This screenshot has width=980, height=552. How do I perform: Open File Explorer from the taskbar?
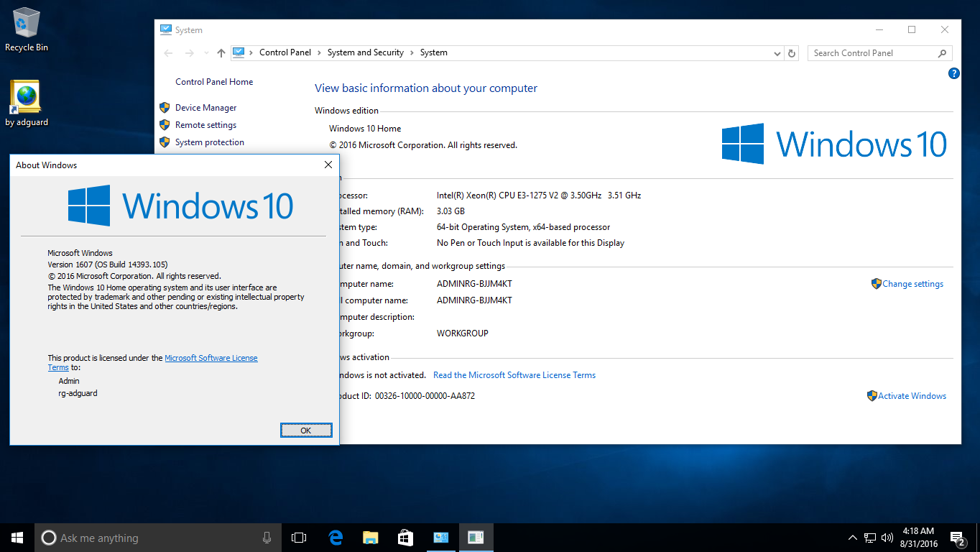pyautogui.click(x=371, y=538)
